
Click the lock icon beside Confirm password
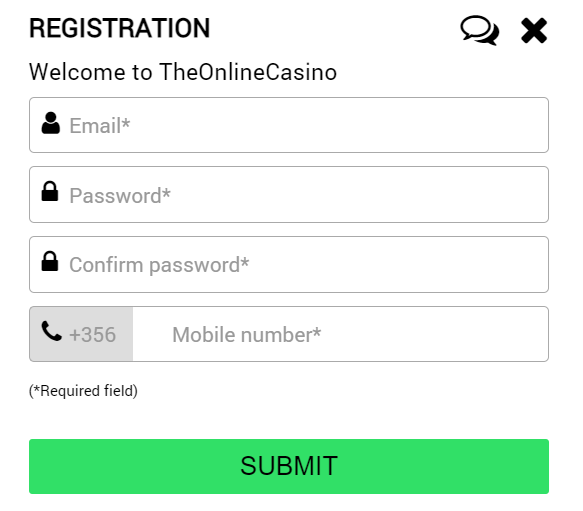[x=50, y=261]
